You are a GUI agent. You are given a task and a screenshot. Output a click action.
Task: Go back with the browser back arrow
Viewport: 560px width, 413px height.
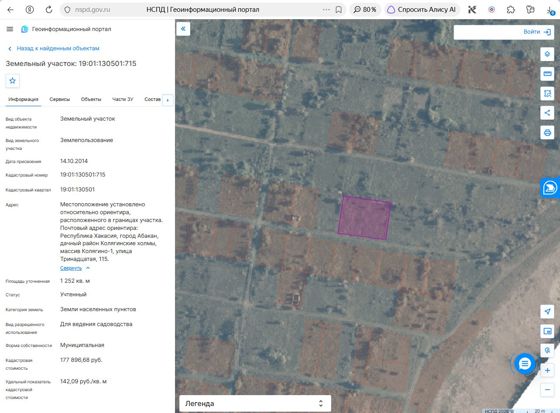click(10, 10)
